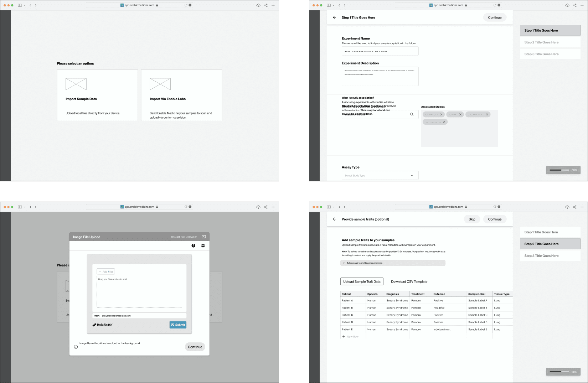588x383 pixels.
Task: Click back arrow beside Provide sample traits header
Action: (x=334, y=219)
